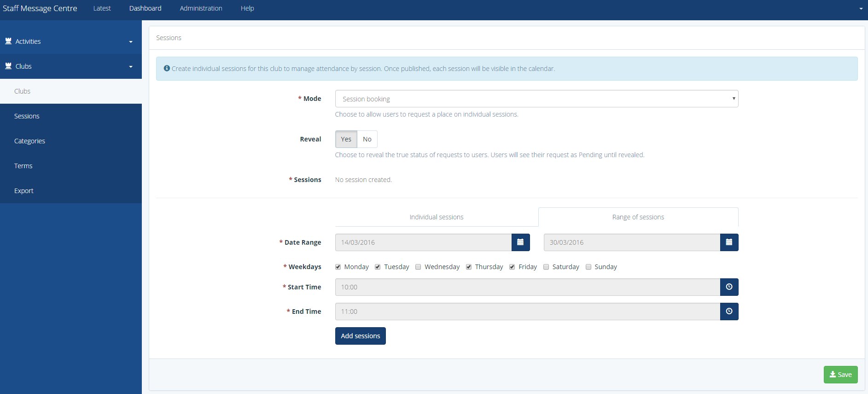868x394 pixels.
Task: Select the Range of sessions tab
Action: click(638, 217)
